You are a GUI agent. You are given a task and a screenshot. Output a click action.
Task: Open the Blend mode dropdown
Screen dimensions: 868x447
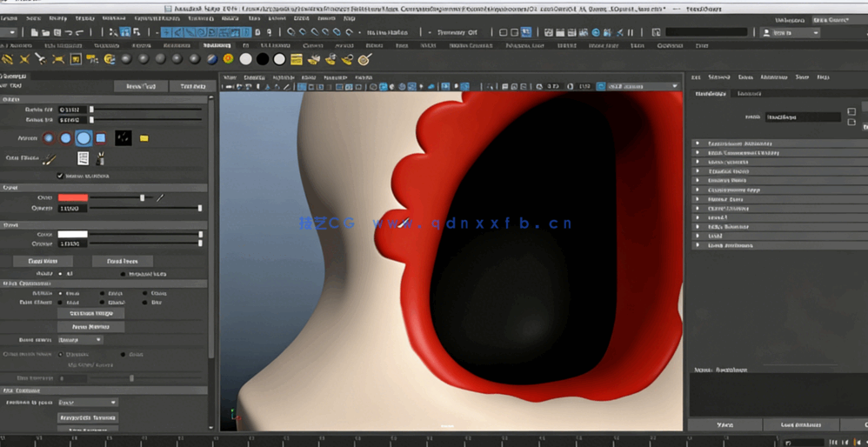[80, 340]
